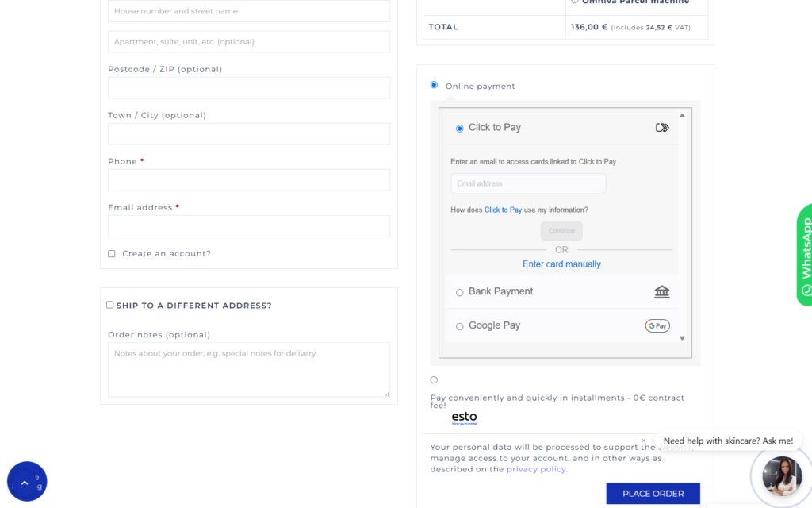
Task: Select the esto installments payment radio
Action: point(434,380)
